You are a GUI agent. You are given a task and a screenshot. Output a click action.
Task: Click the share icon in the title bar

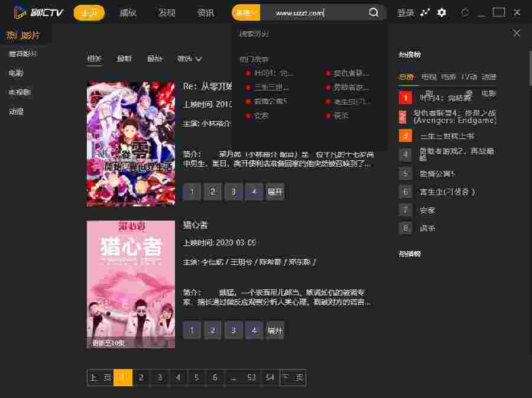[423, 12]
